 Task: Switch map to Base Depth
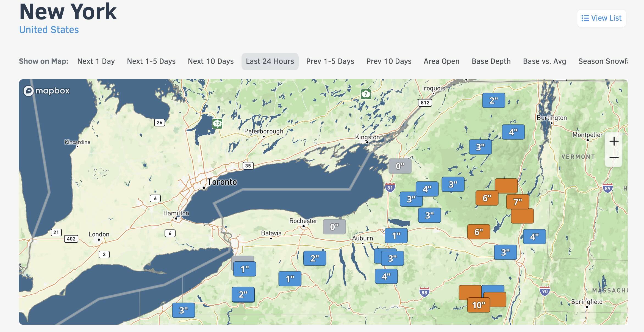click(491, 61)
